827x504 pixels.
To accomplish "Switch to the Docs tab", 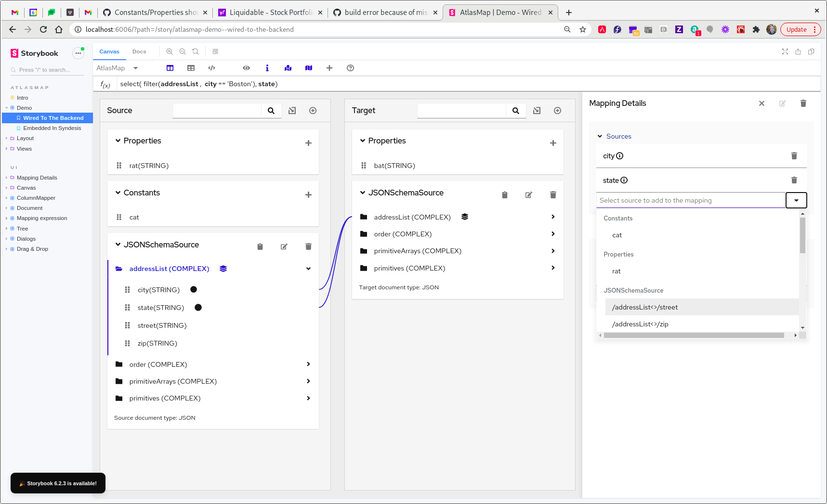I will (139, 51).
